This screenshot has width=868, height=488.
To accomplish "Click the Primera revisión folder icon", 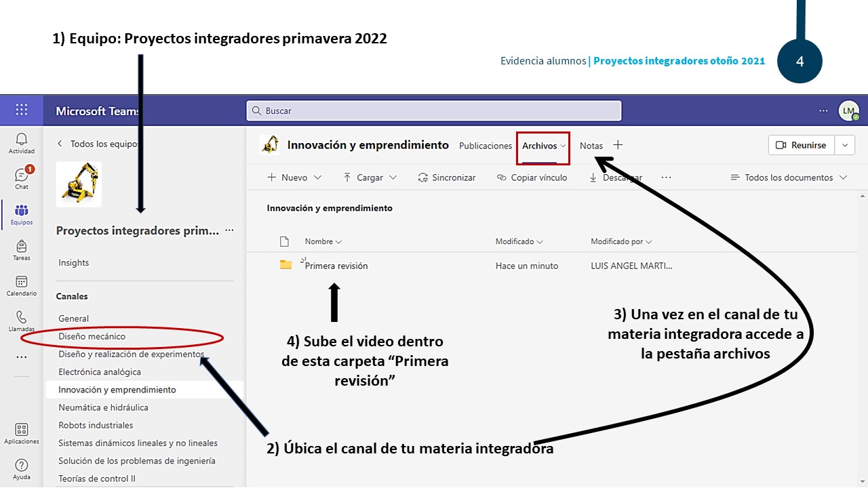I will (x=285, y=265).
